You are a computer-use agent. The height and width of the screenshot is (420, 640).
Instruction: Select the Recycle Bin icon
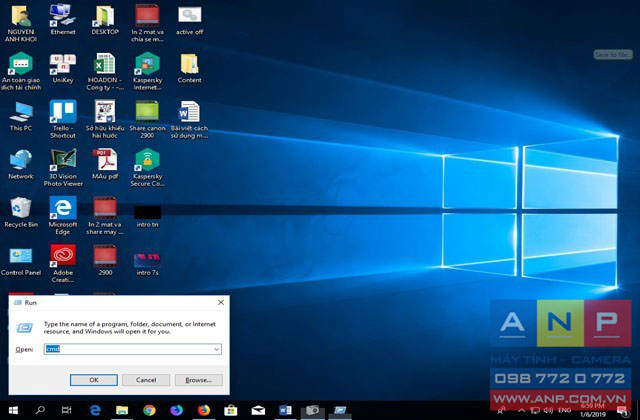tap(21, 213)
